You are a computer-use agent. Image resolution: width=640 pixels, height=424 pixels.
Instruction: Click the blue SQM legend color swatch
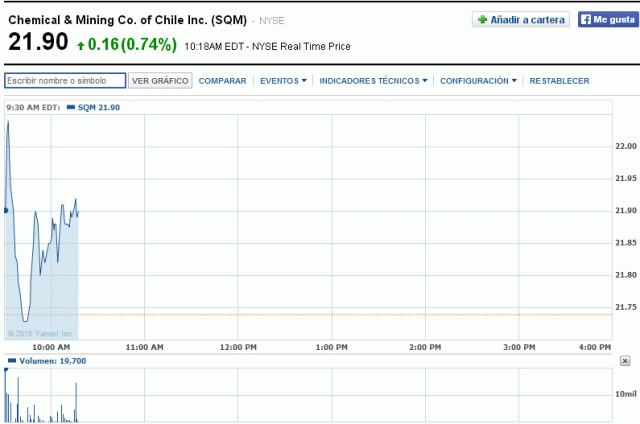(x=71, y=107)
